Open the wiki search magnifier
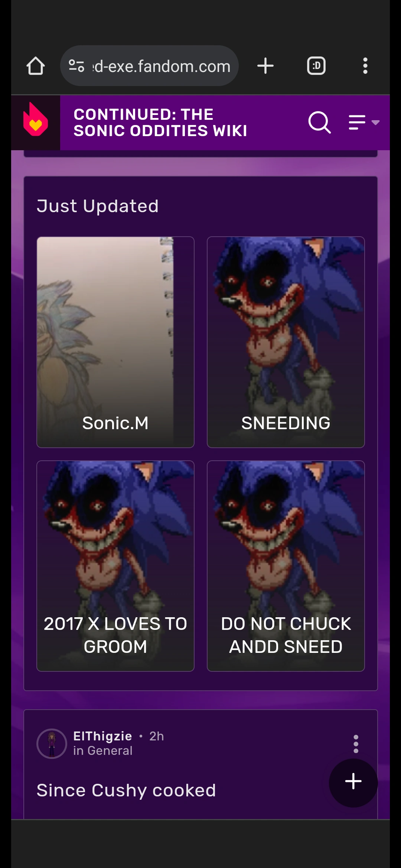 [319, 122]
